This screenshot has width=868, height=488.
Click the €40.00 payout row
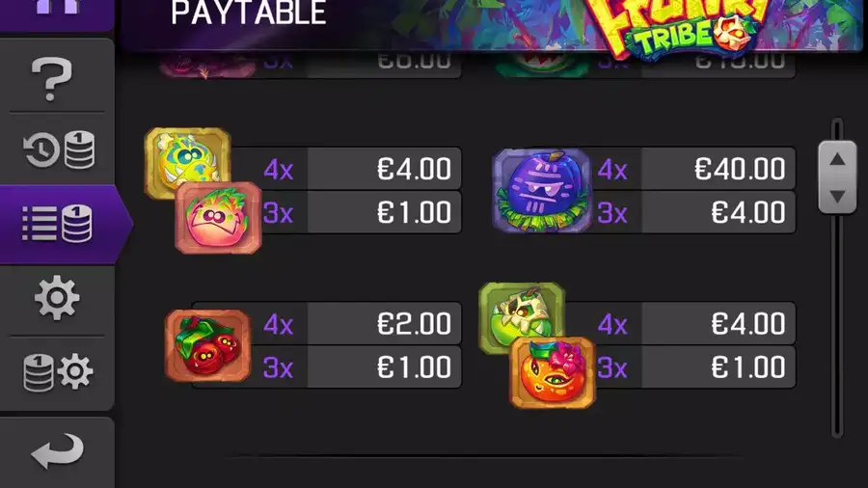(x=696, y=169)
